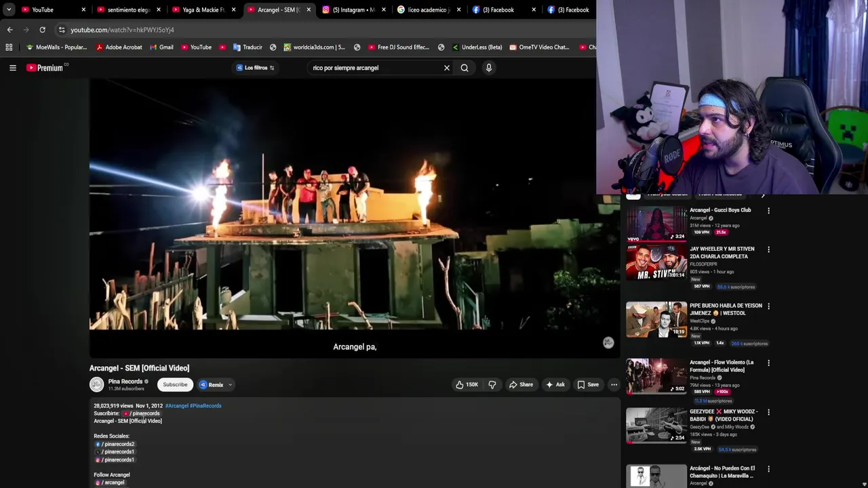Open the YouTube guide hamburger menu
This screenshot has height=488, width=868.
point(13,68)
